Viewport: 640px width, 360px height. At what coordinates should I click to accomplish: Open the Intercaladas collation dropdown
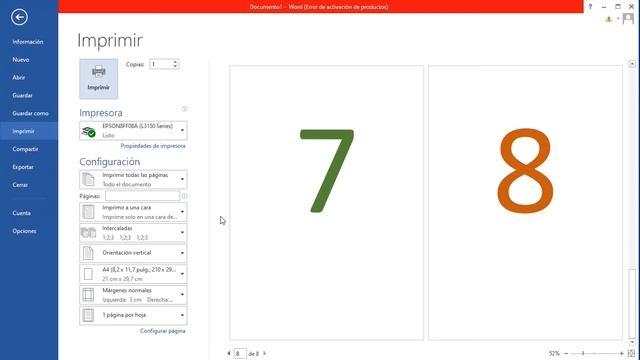click(133, 233)
